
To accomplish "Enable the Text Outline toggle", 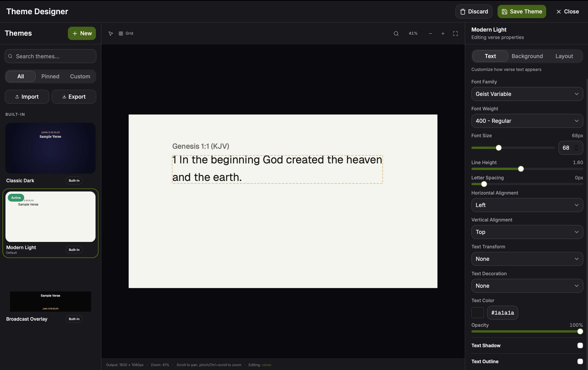I will tap(580, 361).
